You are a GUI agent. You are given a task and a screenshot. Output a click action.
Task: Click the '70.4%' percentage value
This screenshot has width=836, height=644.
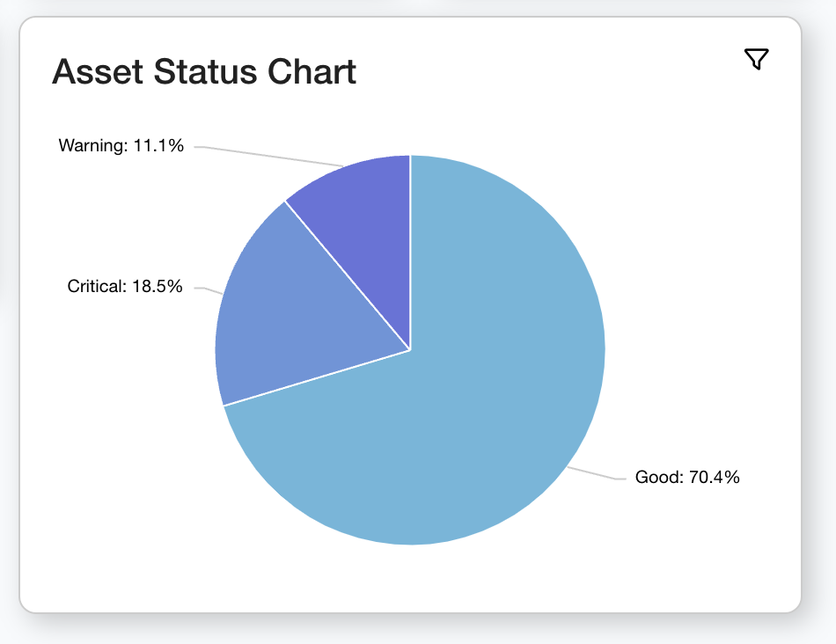[x=714, y=478]
